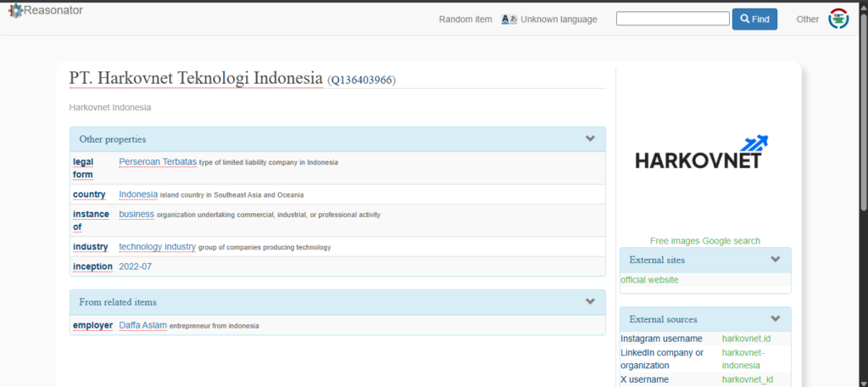Click the search input field
Screen dimensions: 868x387
672,19
